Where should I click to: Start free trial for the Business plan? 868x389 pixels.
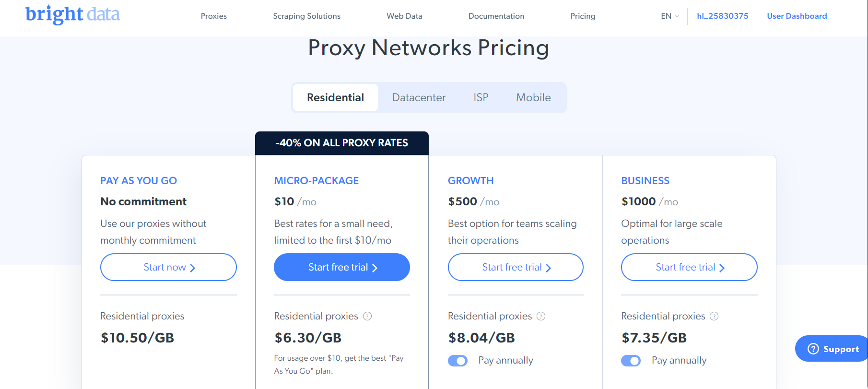point(689,267)
